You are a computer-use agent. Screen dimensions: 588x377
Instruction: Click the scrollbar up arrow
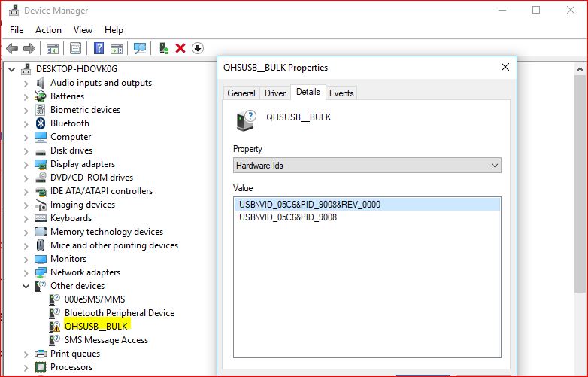580,69
